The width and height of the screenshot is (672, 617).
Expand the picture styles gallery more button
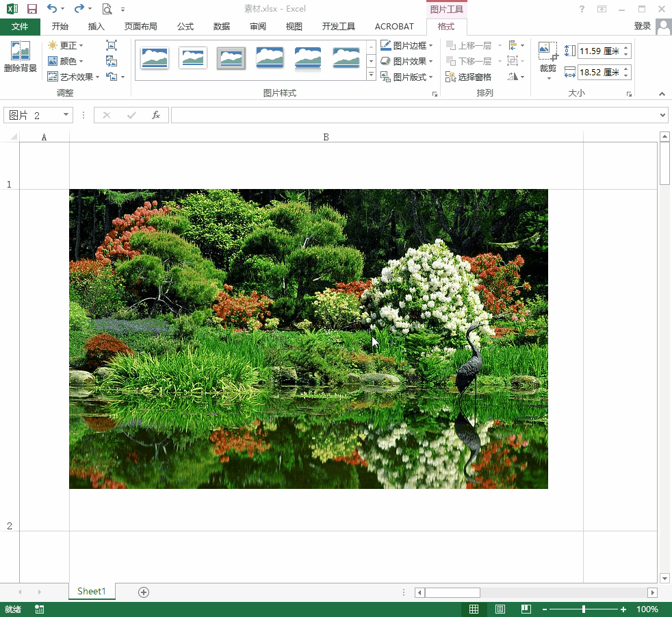coord(371,75)
